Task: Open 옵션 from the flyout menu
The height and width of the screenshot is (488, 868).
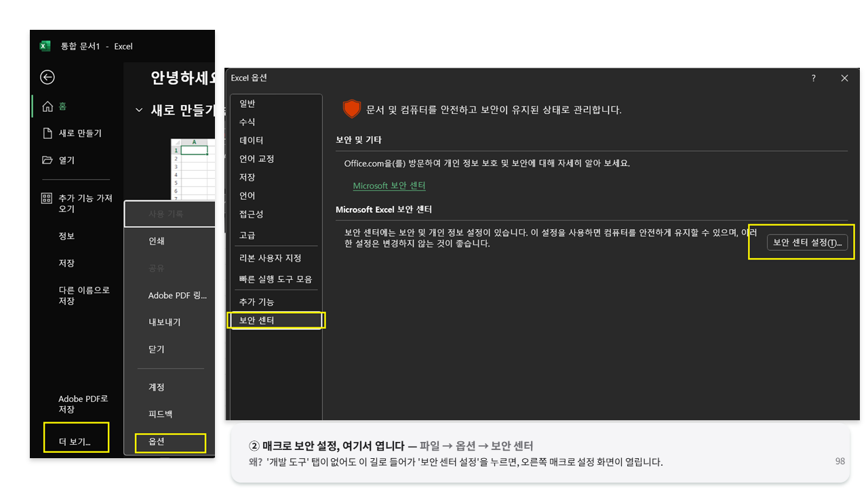Action: point(170,441)
